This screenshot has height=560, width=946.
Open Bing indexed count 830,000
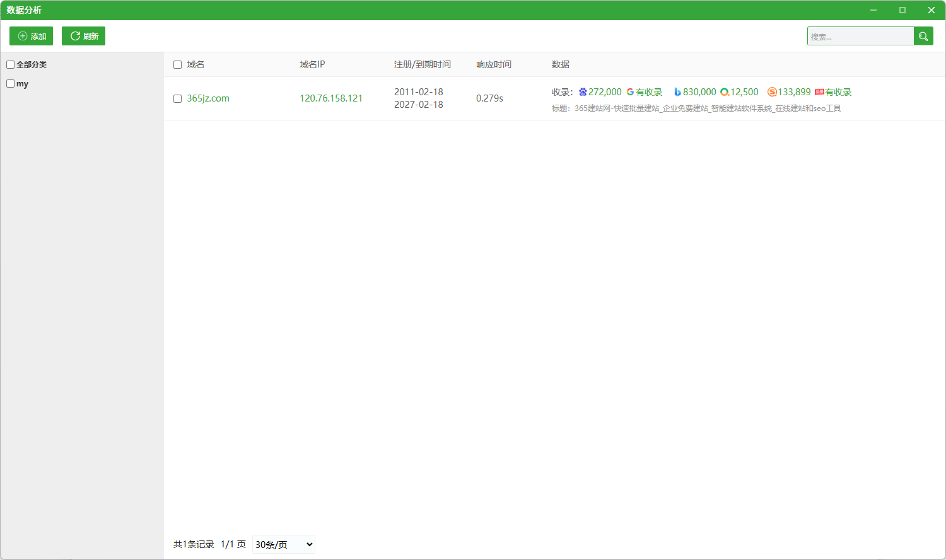tap(699, 92)
